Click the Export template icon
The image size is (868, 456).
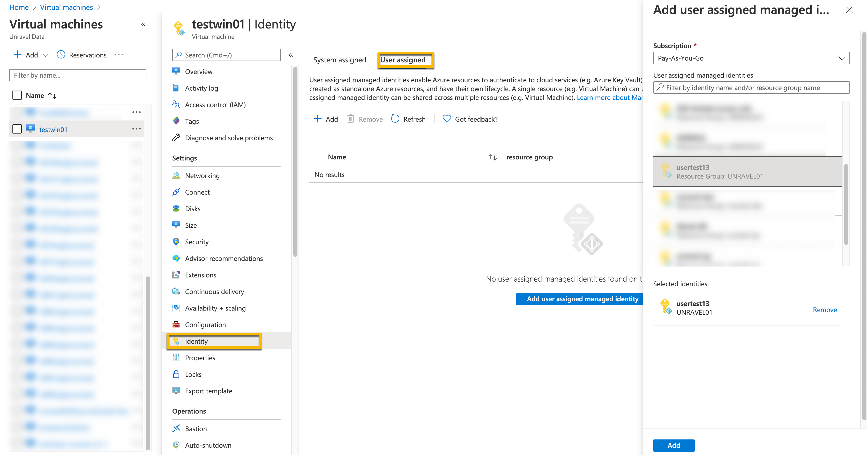pyautogui.click(x=176, y=390)
